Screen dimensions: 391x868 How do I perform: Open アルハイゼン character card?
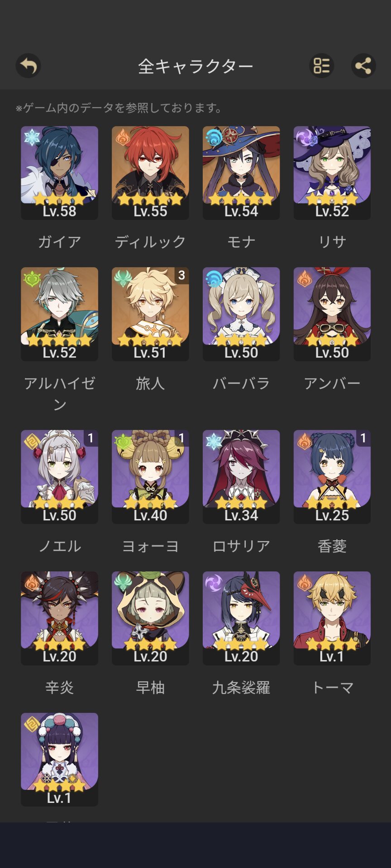[59, 314]
